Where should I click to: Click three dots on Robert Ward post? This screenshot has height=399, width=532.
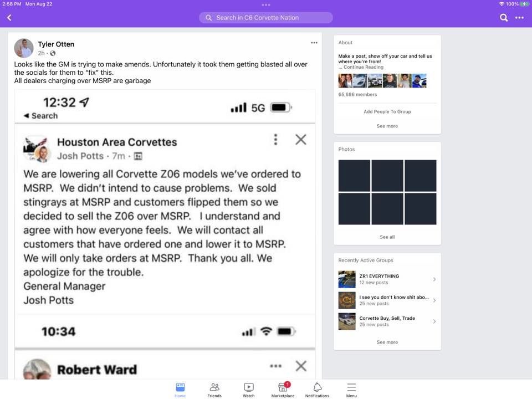(275, 366)
